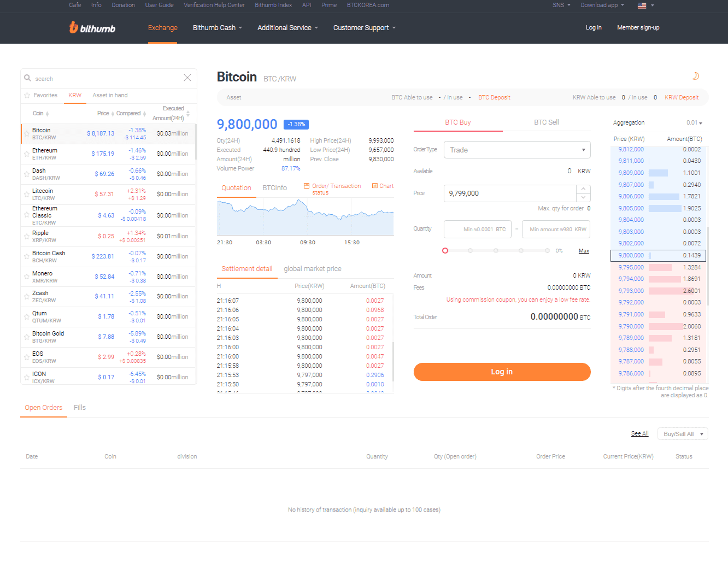The height and width of the screenshot is (570, 728).
Task: Select the BTC Sell tab
Action: [x=547, y=122]
